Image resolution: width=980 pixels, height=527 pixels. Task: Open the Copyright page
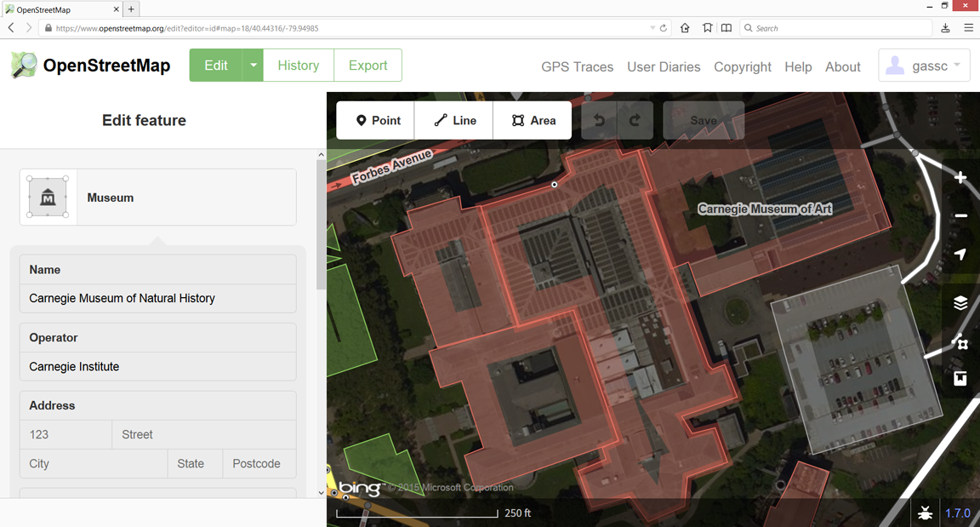(x=743, y=67)
